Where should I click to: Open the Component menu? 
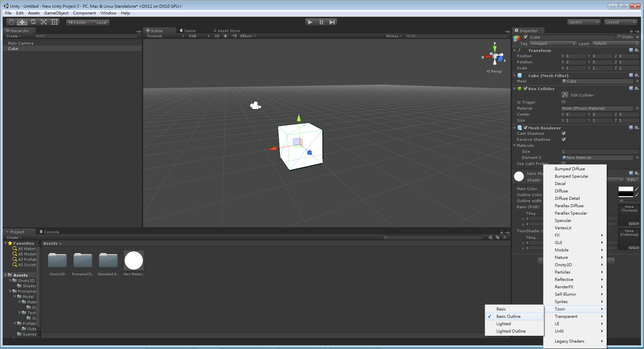[x=84, y=13]
